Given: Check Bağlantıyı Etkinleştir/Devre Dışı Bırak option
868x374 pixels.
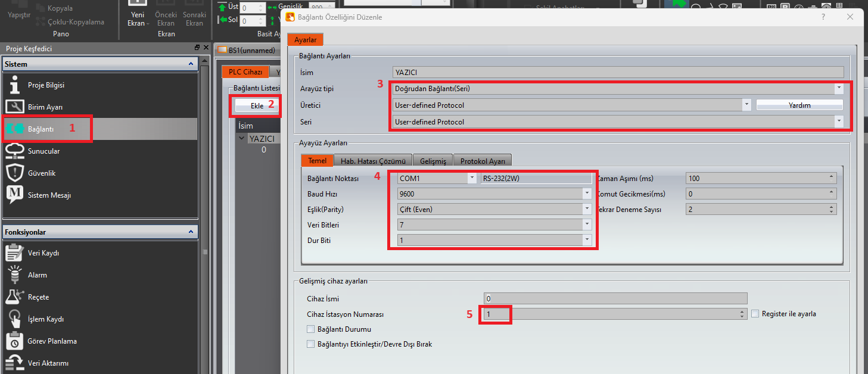Looking at the screenshot, I should click(310, 344).
